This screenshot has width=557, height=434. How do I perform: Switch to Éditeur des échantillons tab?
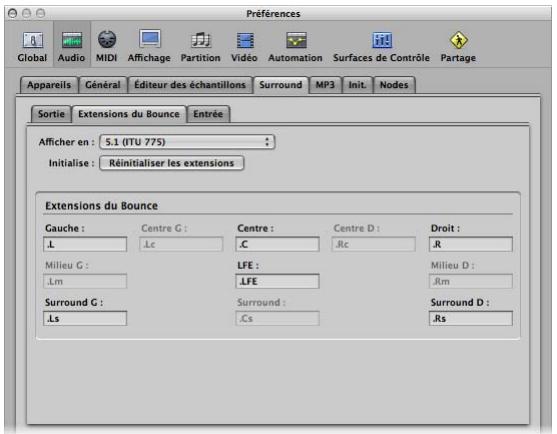click(190, 85)
